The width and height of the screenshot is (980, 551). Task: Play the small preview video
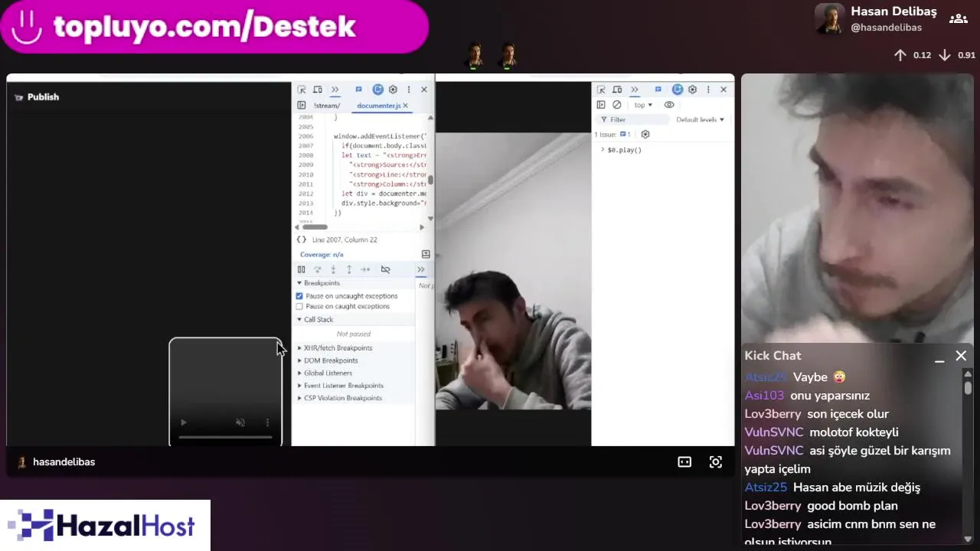click(183, 422)
